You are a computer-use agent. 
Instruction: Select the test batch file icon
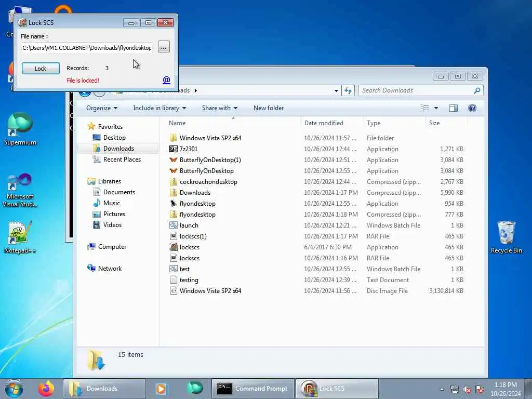173,269
